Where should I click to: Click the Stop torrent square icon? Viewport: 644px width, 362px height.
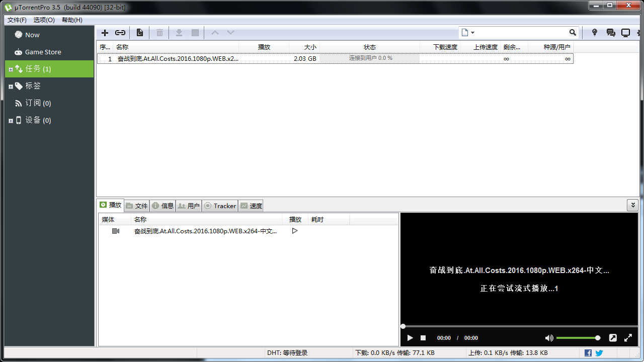[x=195, y=33]
